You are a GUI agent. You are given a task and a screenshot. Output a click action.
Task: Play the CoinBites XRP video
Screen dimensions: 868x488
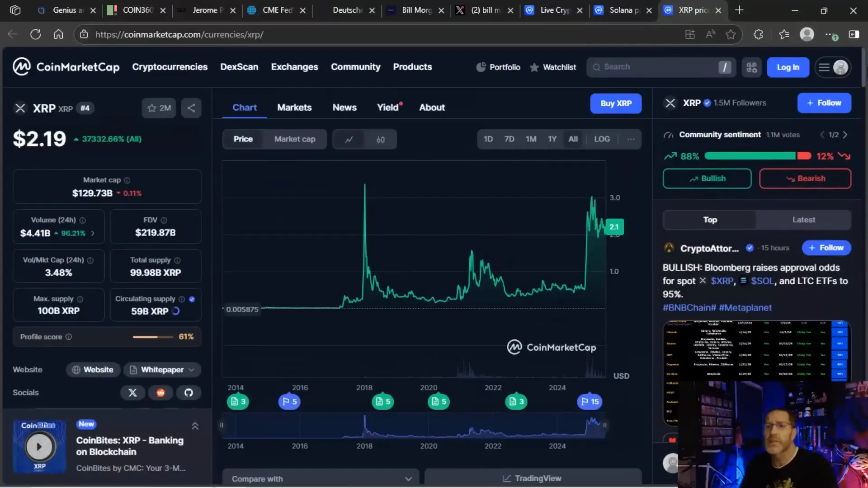(x=39, y=446)
